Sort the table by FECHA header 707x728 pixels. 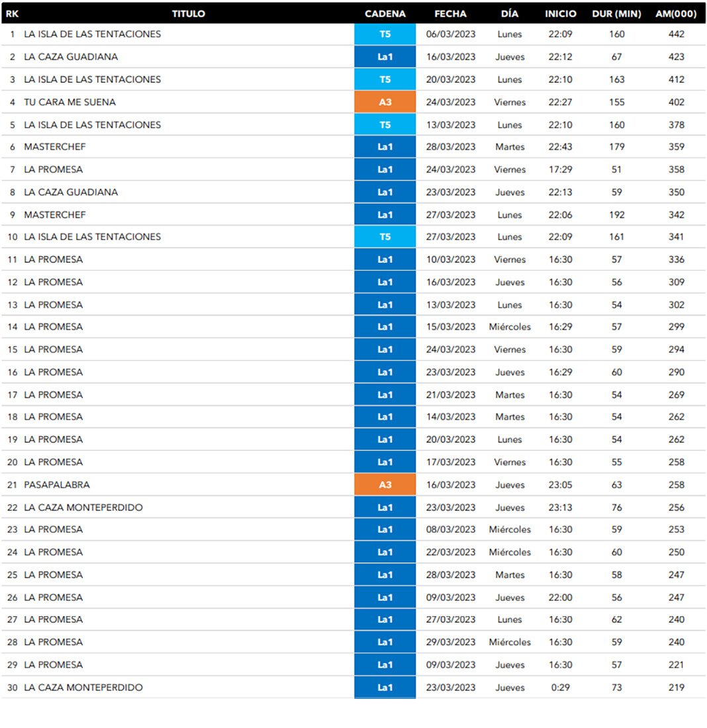pyautogui.click(x=450, y=14)
